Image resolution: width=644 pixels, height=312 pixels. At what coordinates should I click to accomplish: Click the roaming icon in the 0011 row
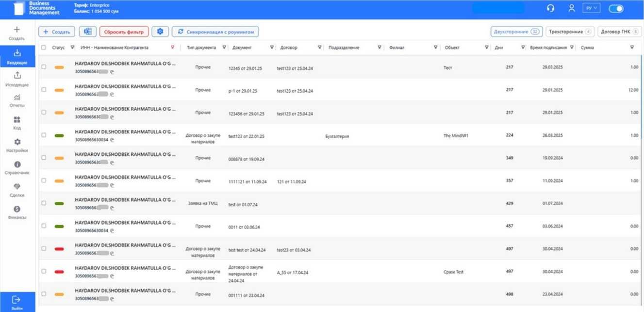112,230
